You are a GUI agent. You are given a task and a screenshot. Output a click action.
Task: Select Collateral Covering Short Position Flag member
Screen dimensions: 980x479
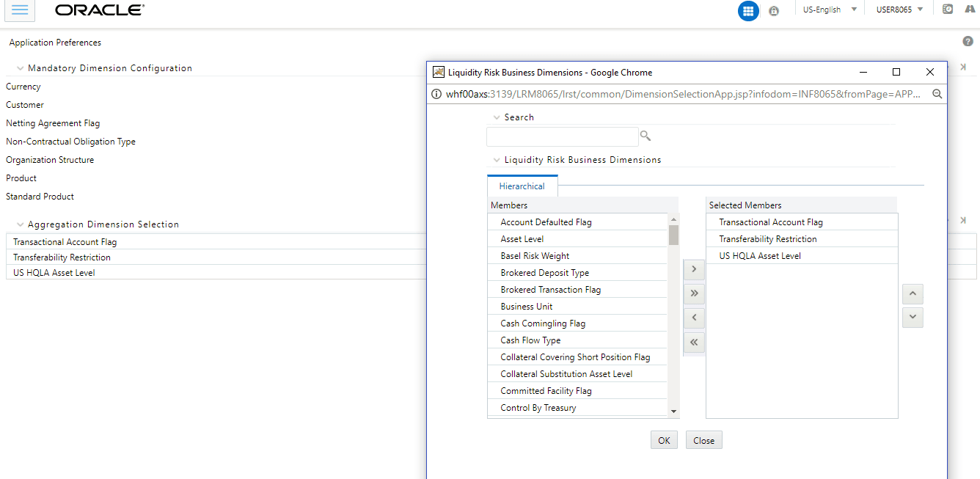(x=577, y=357)
